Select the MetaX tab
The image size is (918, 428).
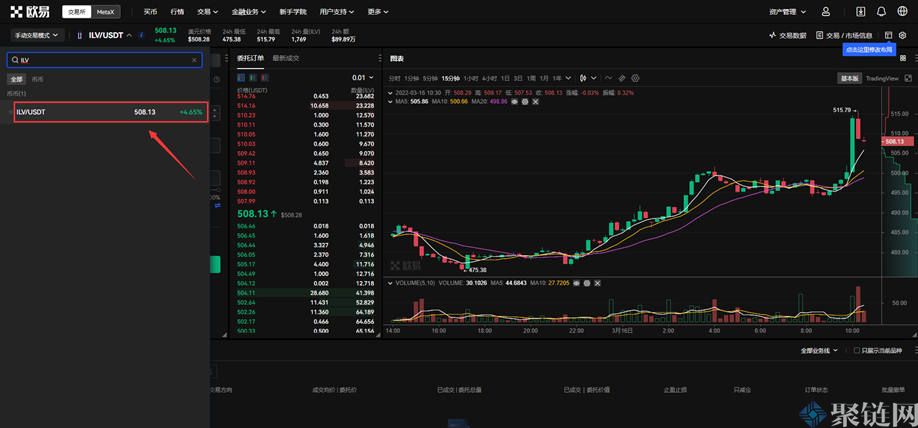[x=106, y=12]
